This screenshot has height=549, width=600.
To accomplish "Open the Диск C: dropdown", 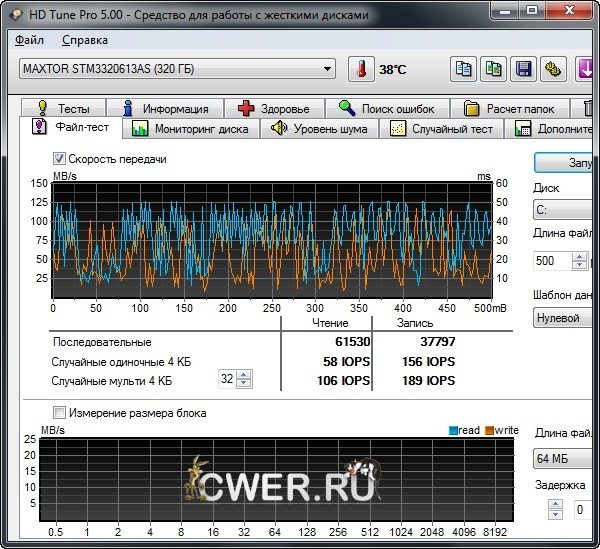I will click(565, 210).
